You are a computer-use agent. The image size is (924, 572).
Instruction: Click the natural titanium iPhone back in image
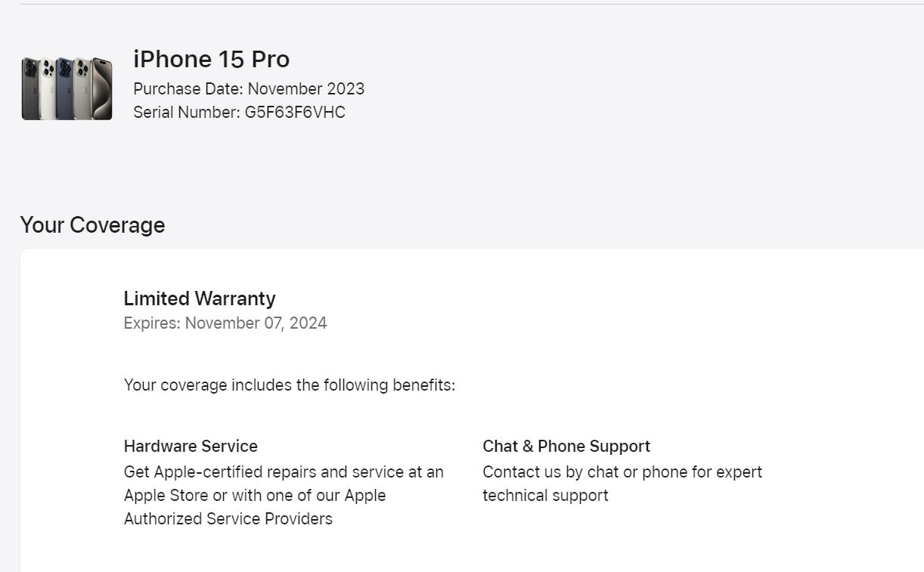(82, 89)
